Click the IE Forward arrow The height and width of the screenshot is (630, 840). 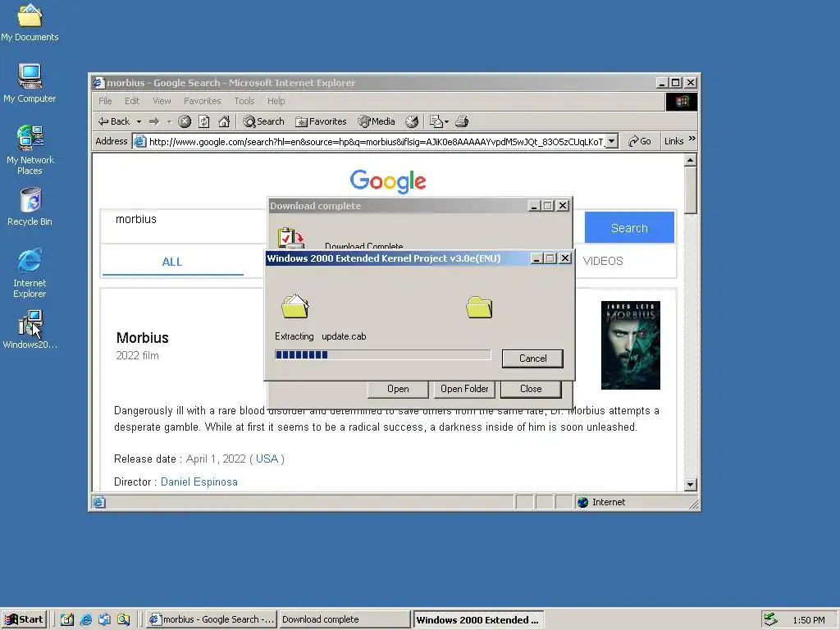[154, 121]
